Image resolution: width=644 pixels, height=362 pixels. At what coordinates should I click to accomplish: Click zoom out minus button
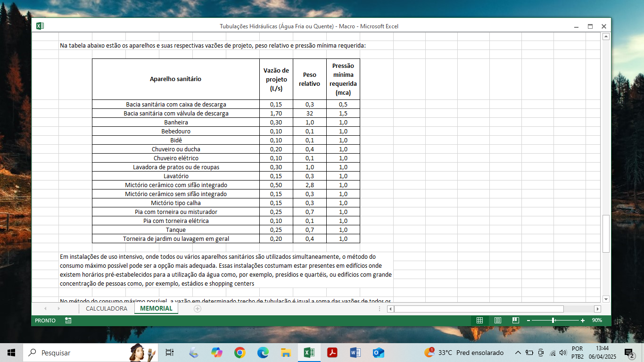[528, 321]
